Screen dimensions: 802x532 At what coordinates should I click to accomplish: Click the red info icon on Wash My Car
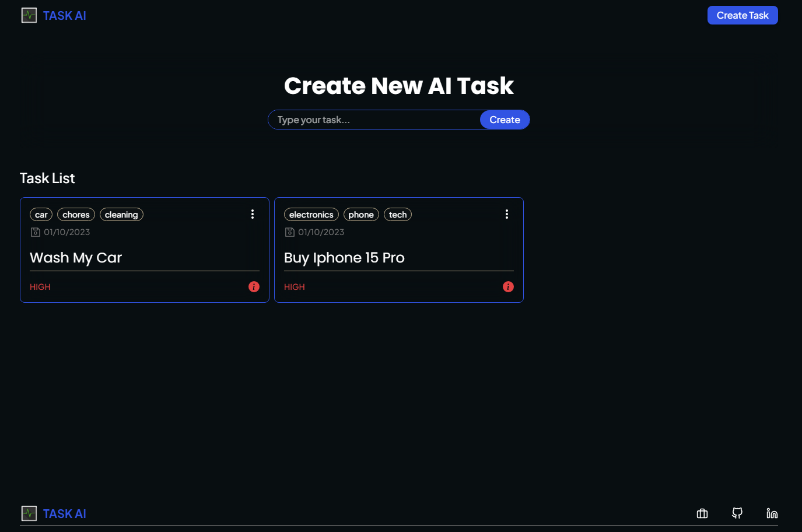click(x=253, y=286)
